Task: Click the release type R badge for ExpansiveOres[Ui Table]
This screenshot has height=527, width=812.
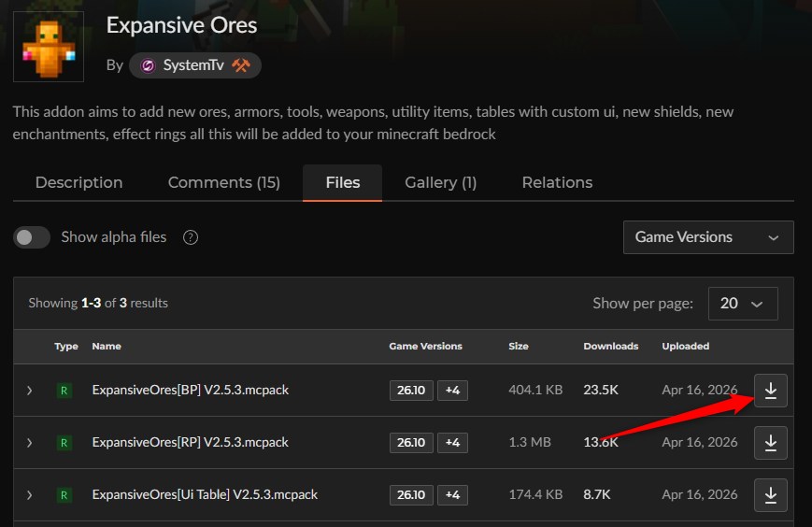Action: pos(64,495)
